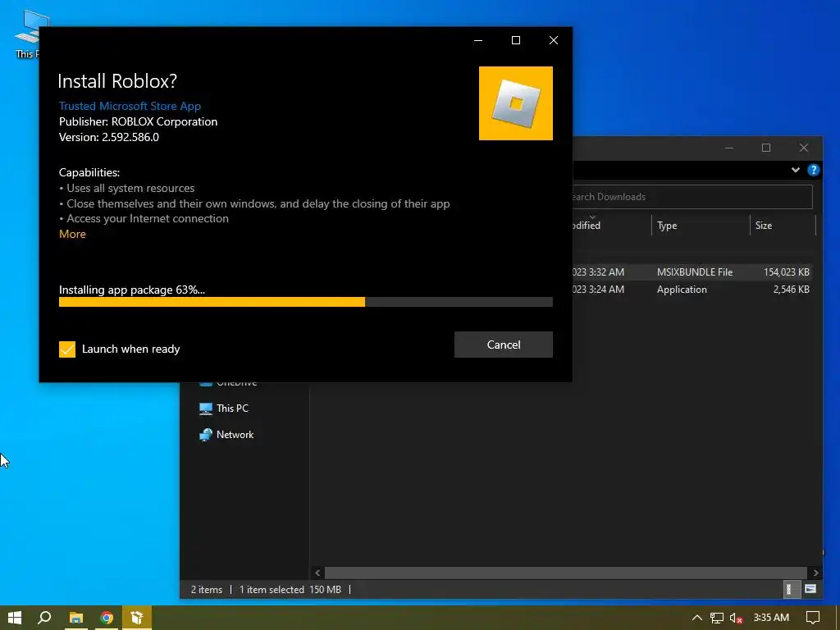Open Google Chrome from the taskbar
The image size is (840, 630).
pyautogui.click(x=107, y=618)
